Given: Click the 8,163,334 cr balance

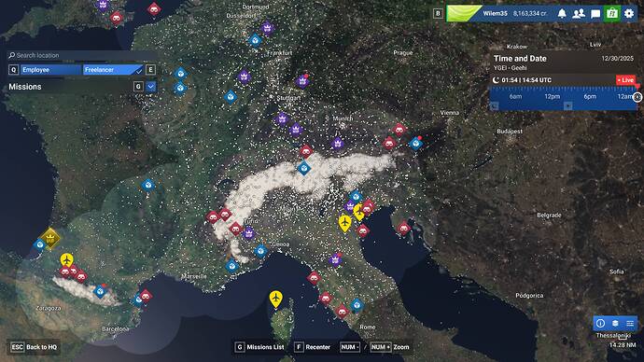Looking at the screenshot, I should pos(530,14).
